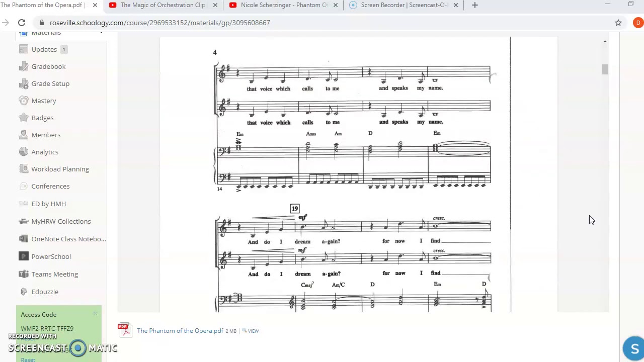Open Gradebook icon in sidebar
Screen dimensions: 644x362
click(24, 66)
